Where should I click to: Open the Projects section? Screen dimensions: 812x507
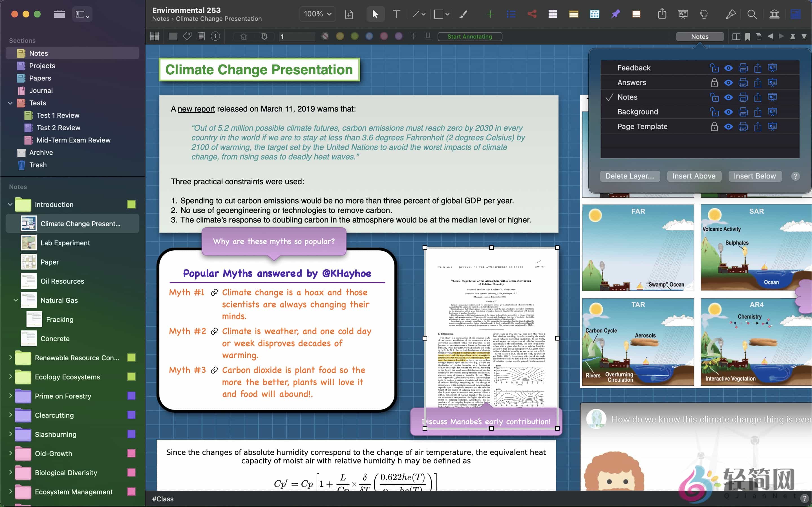42,66
